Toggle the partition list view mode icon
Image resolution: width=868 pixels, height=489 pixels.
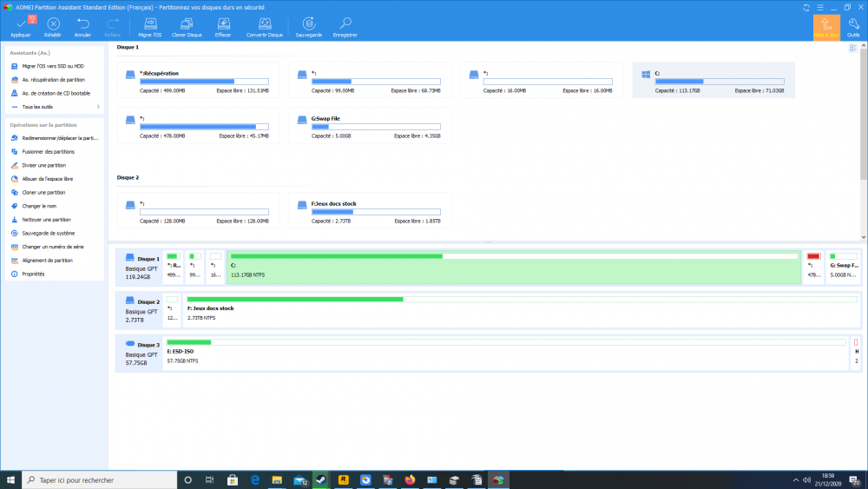(x=853, y=48)
